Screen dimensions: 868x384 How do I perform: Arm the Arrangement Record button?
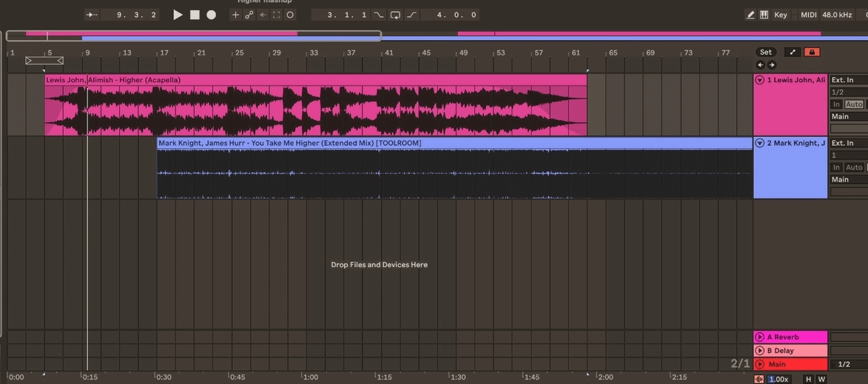(212, 15)
